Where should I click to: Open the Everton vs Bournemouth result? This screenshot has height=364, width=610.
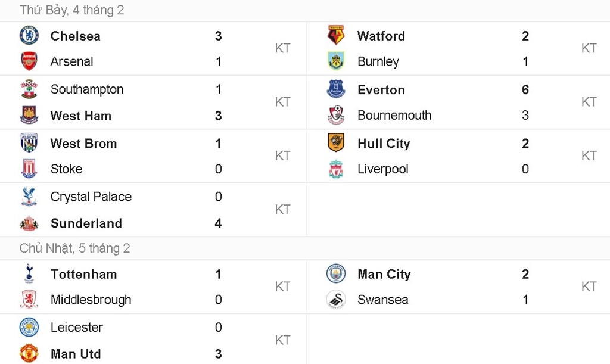[x=453, y=102]
